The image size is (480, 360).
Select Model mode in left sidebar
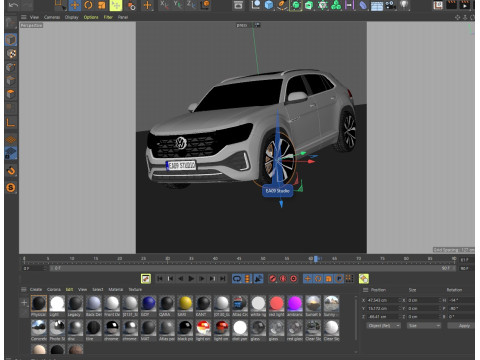11,40
